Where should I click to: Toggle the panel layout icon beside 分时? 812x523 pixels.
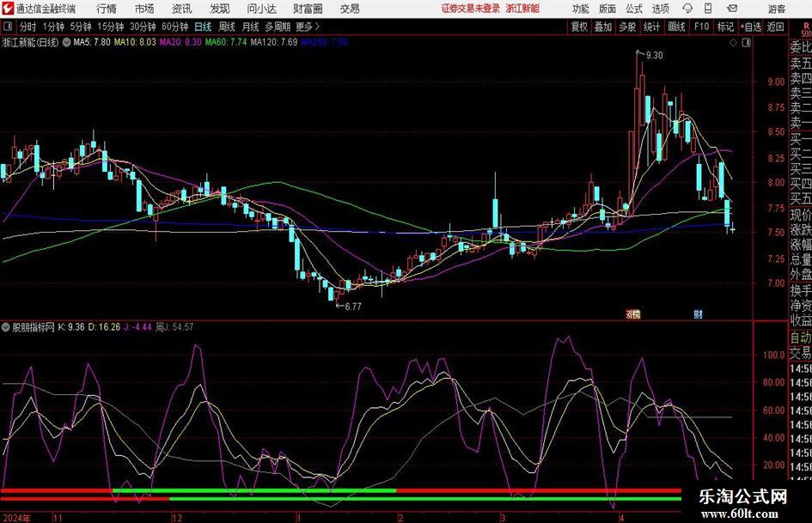pyautogui.click(x=7, y=27)
